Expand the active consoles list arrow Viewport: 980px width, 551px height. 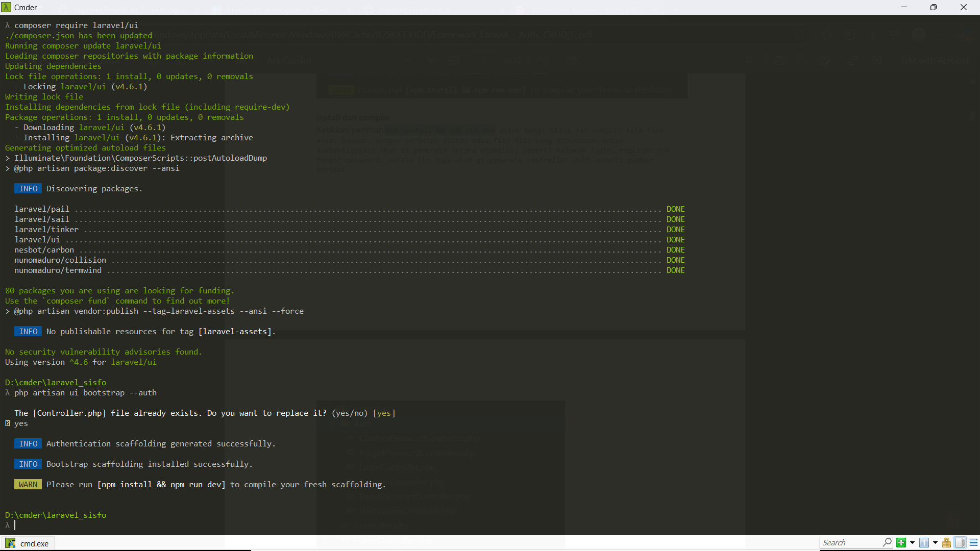(935, 543)
